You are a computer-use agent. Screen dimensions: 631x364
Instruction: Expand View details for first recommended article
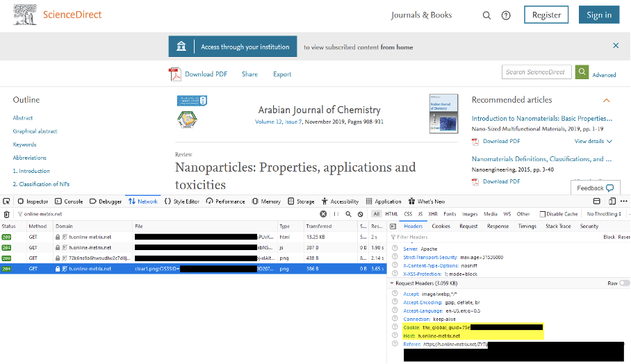(x=593, y=141)
